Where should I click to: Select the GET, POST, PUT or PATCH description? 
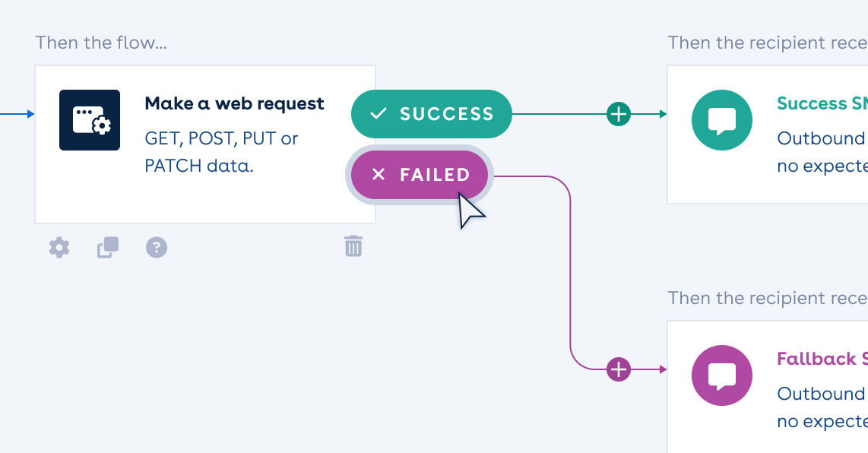coord(221,151)
